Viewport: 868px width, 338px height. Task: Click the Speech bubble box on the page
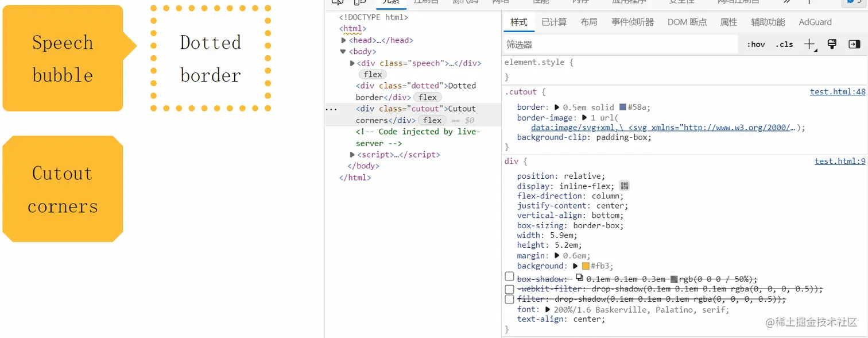coord(63,58)
